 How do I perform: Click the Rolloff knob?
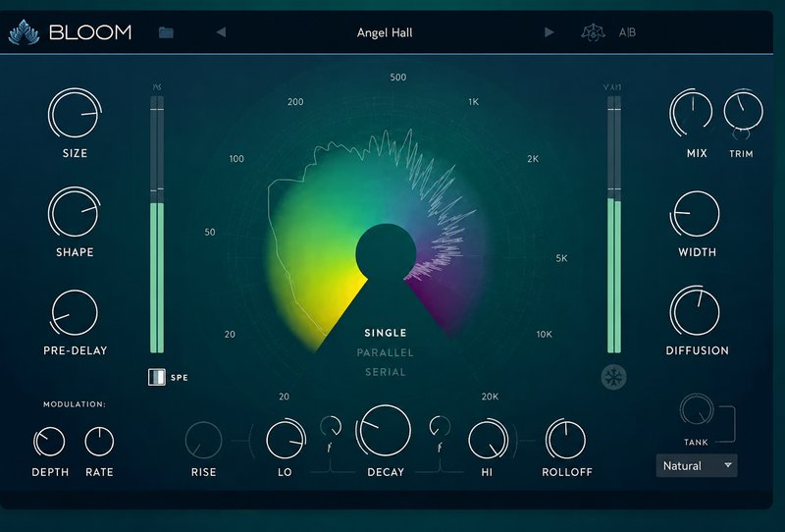[566, 440]
